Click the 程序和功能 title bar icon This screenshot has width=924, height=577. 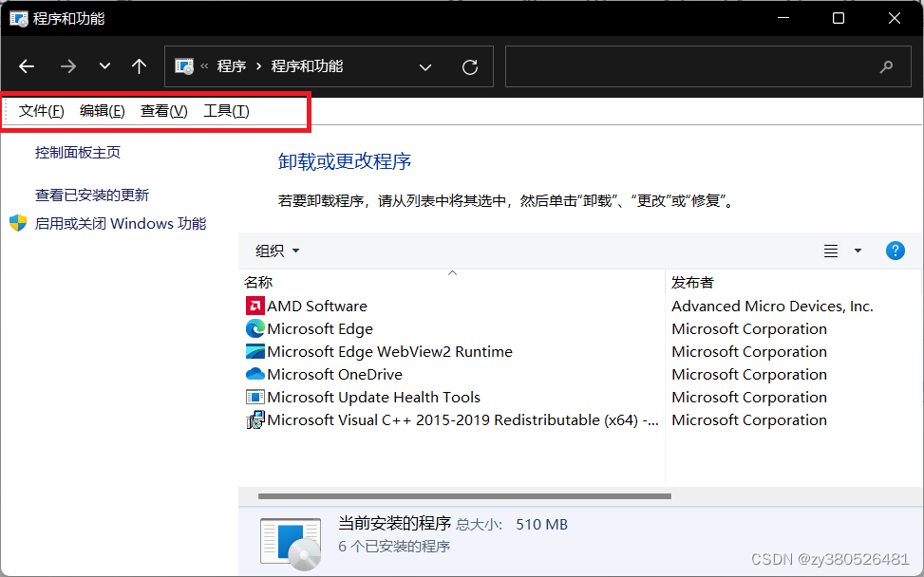tap(19, 18)
